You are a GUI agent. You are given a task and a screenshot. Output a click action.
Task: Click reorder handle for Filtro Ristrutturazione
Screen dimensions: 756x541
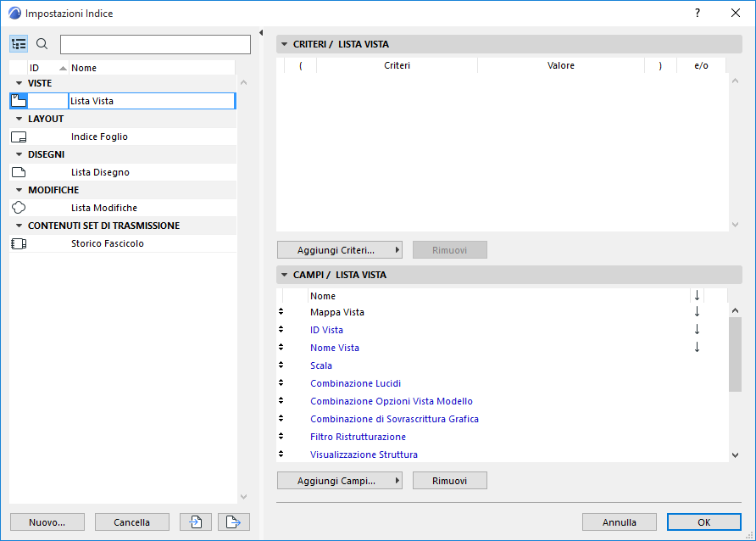pos(281,437)
